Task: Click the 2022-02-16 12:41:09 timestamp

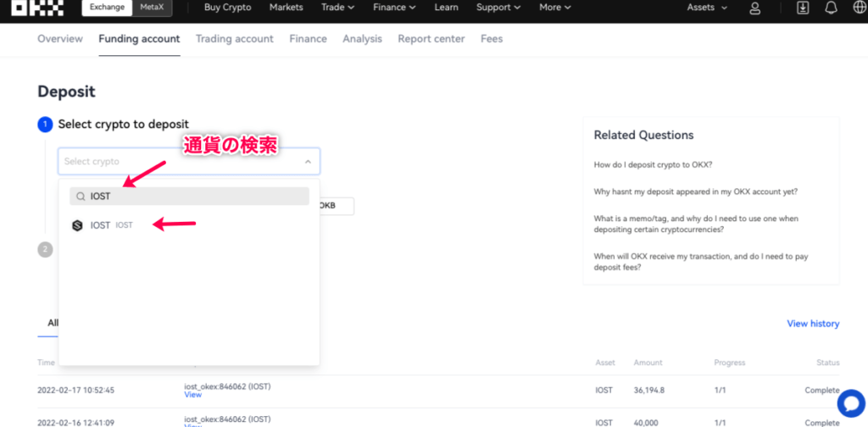Action: click(x=75, y=423)
